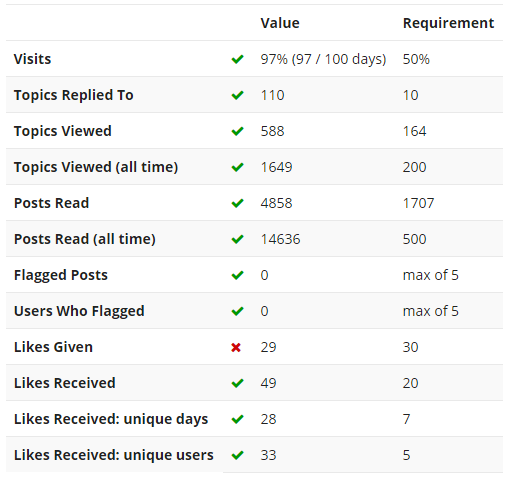Click the checkmark for Flagged Posts row
Screen dimensions: 510x477
(x=237, y=275)
